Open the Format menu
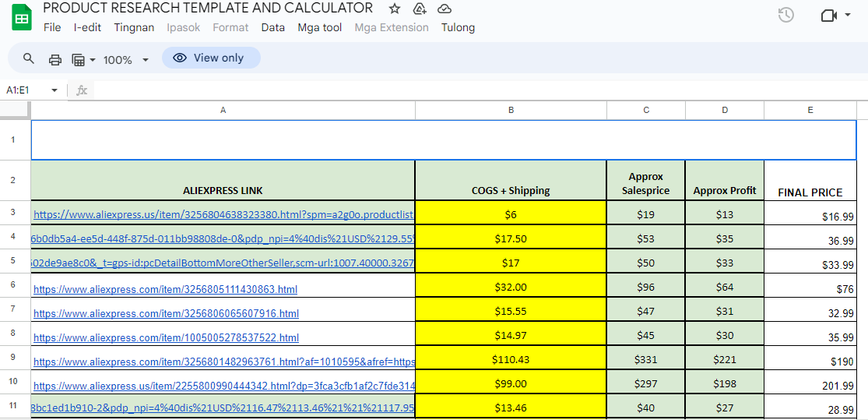868x420 pixels. tap(231, 28)
